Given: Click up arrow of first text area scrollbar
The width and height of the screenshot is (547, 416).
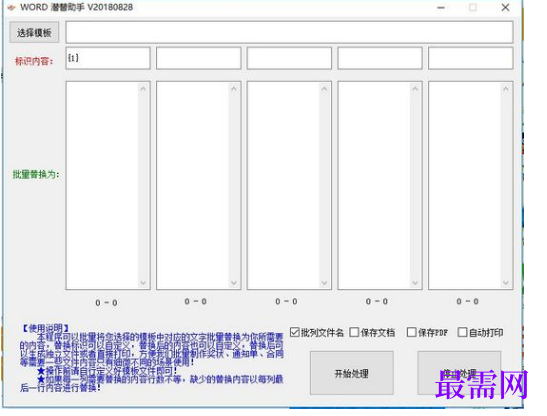Looking at the screenshot, I should 143,89.
